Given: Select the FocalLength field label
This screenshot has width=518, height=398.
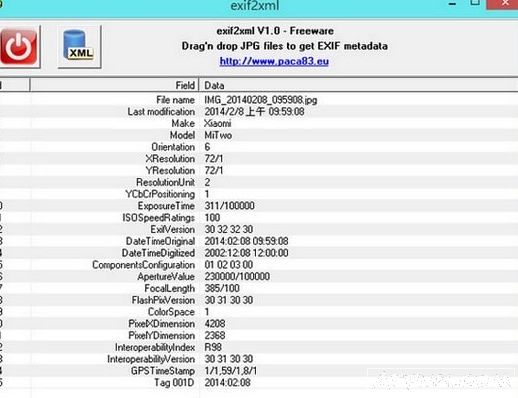Looking at the screenshot, I should pos(170,288).
